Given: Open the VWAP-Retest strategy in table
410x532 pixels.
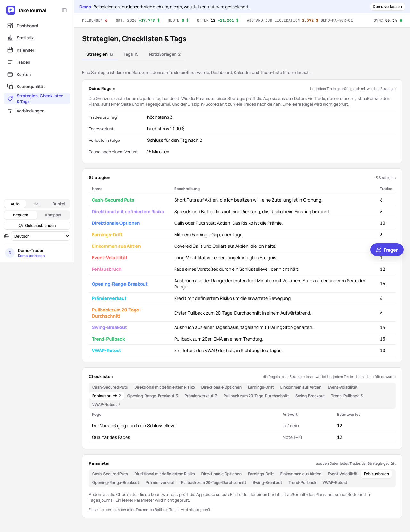Looking at the screenshot, I should pos(106,351).
